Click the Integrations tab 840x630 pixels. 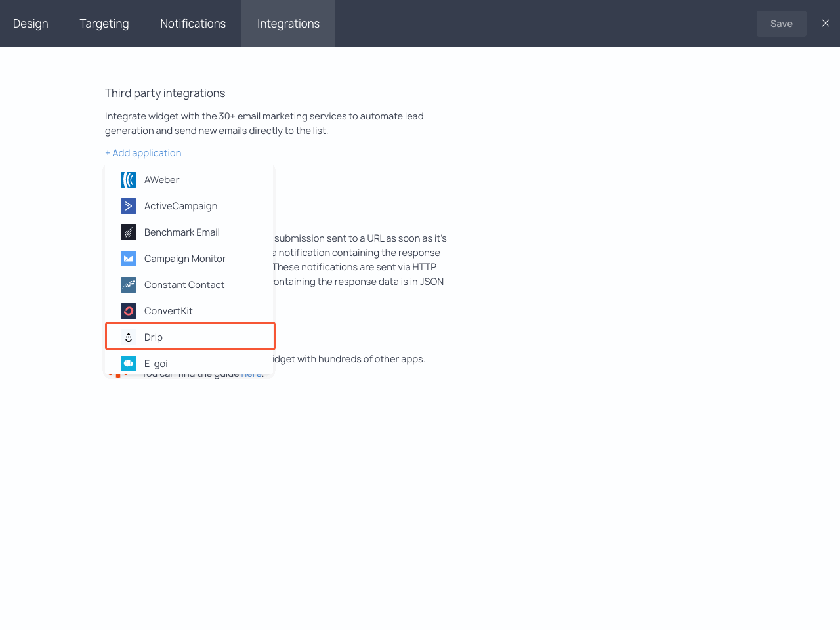[x=288, y=24]
